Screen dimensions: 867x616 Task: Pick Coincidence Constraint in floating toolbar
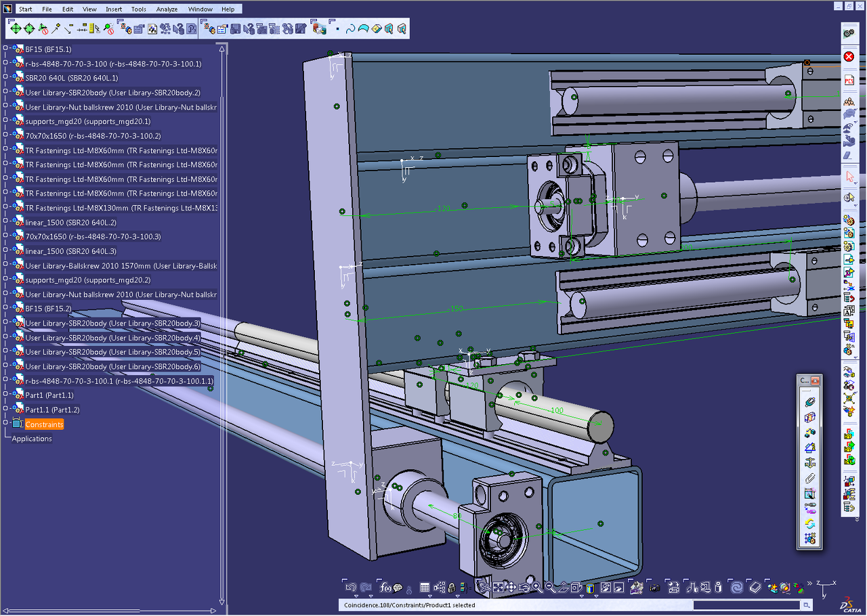tap(809, 402)
